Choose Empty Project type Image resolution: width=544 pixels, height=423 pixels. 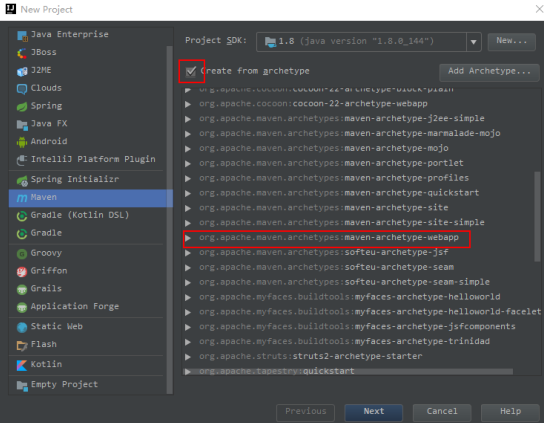pos(87,385)
